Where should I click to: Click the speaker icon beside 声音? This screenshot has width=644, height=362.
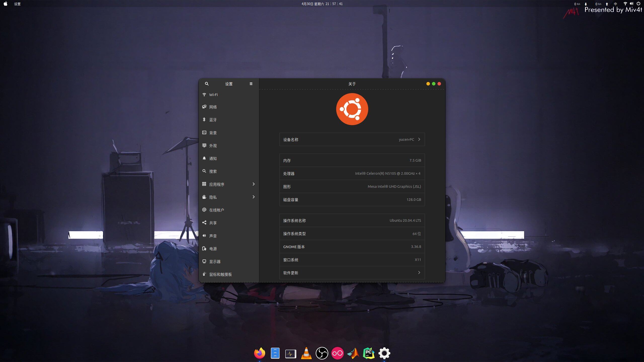pos(204,236)
